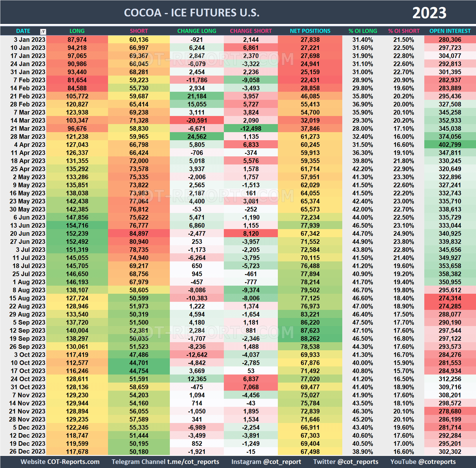Click the % OI SHORT column header
This screenshot has width=476, height=468.
404,31
